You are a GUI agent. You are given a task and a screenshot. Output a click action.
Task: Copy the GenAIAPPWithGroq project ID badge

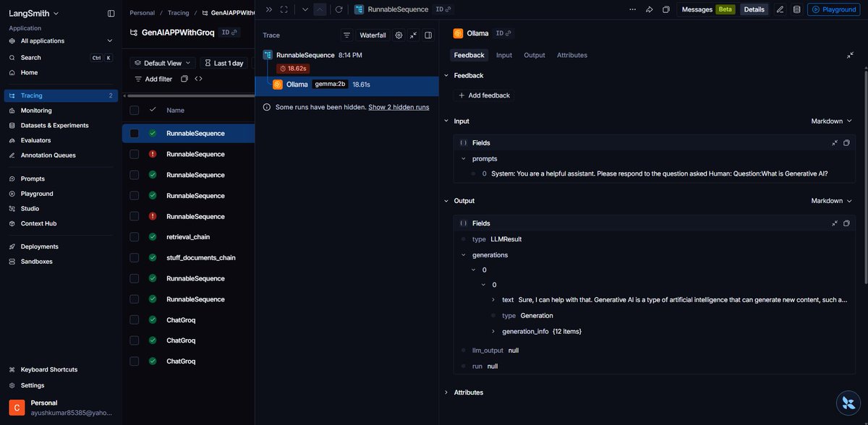(230, 33)
